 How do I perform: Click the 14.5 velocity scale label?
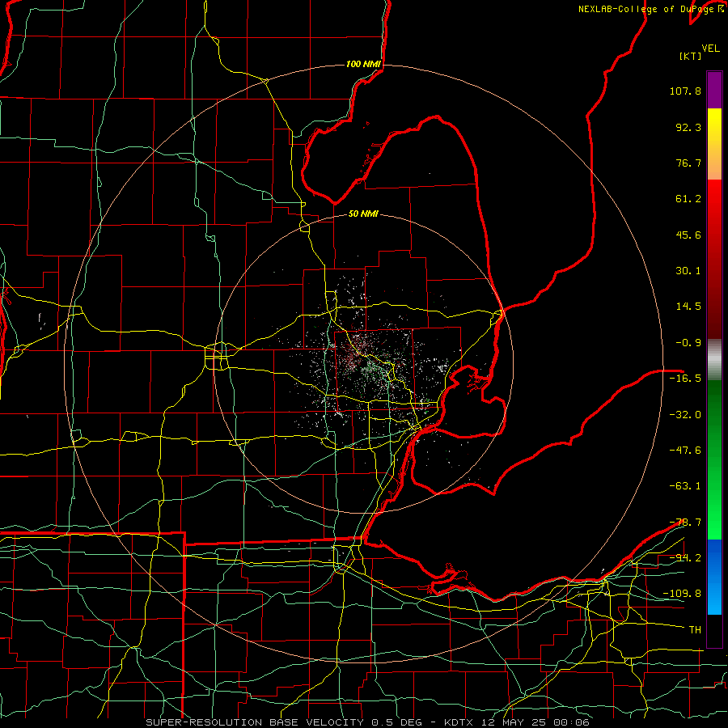[688, 307]
